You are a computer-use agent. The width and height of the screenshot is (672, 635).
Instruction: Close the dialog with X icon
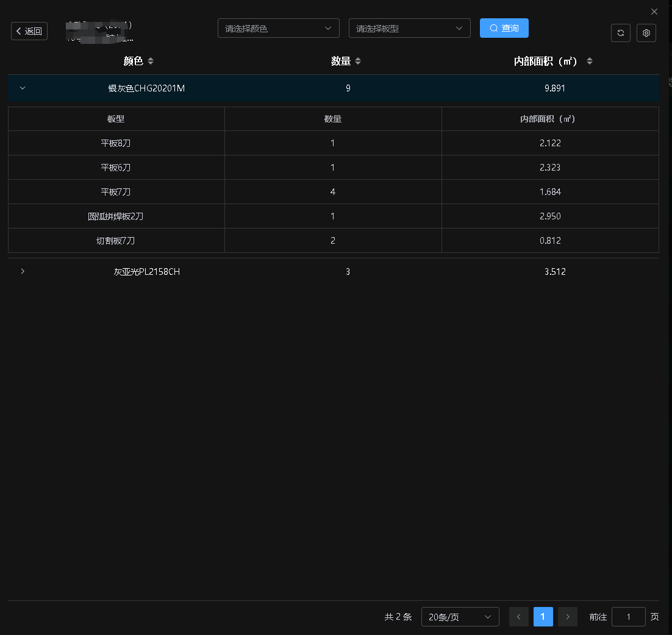coord(654,12)
